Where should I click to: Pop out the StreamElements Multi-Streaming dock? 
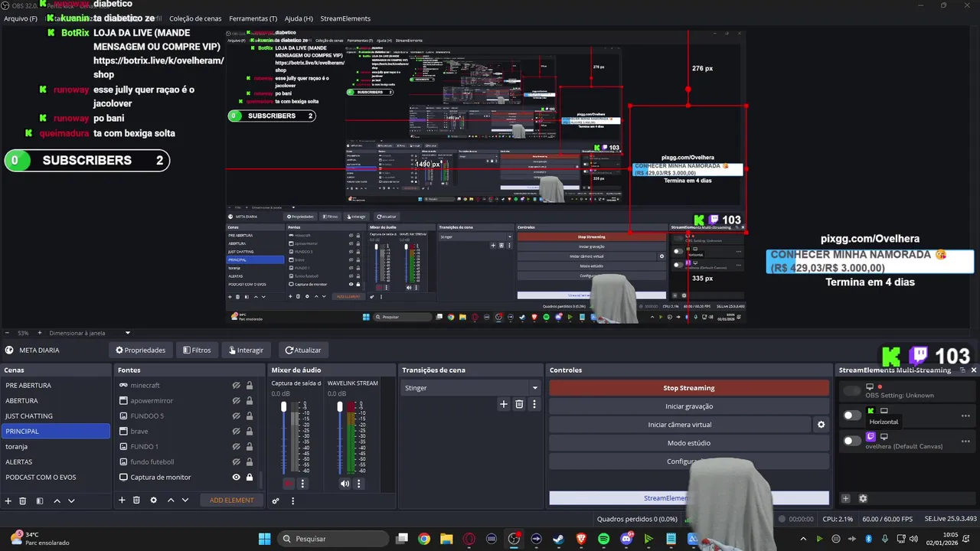(962, 370)
